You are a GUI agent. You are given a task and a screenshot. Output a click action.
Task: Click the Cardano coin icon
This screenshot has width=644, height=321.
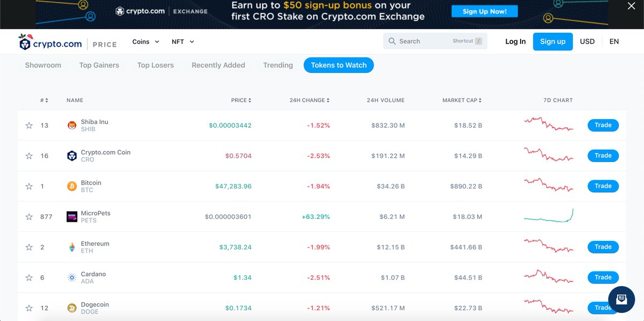point(72,278)
